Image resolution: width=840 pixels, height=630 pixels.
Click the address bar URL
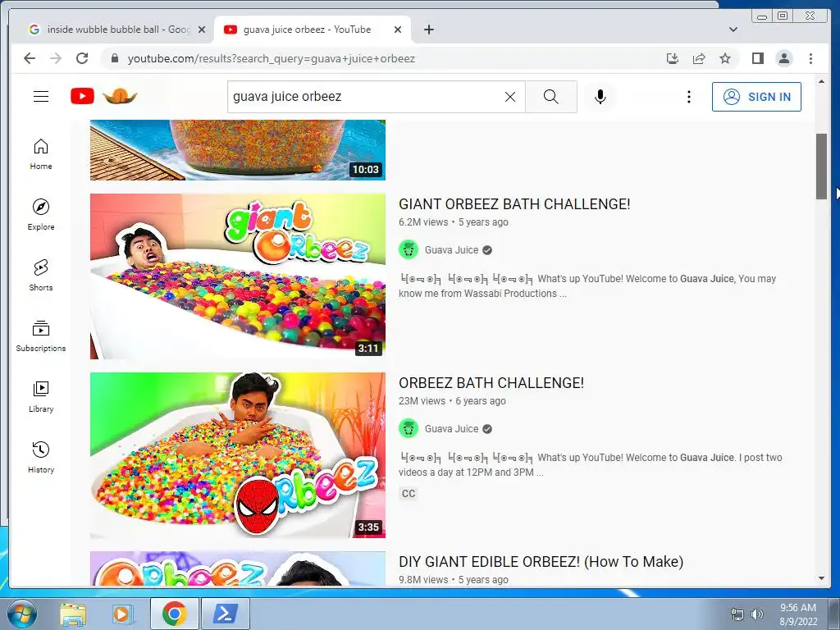[271, 58]
